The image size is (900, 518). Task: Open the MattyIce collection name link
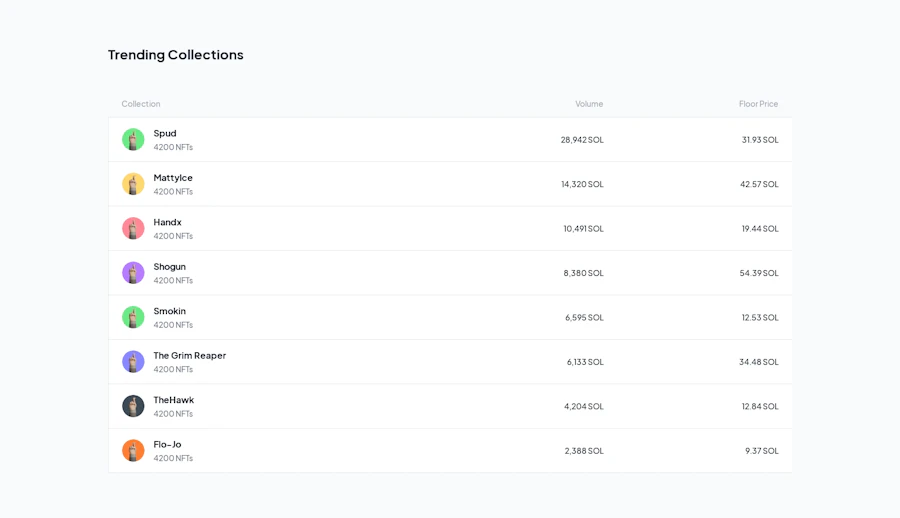(173, 177)
